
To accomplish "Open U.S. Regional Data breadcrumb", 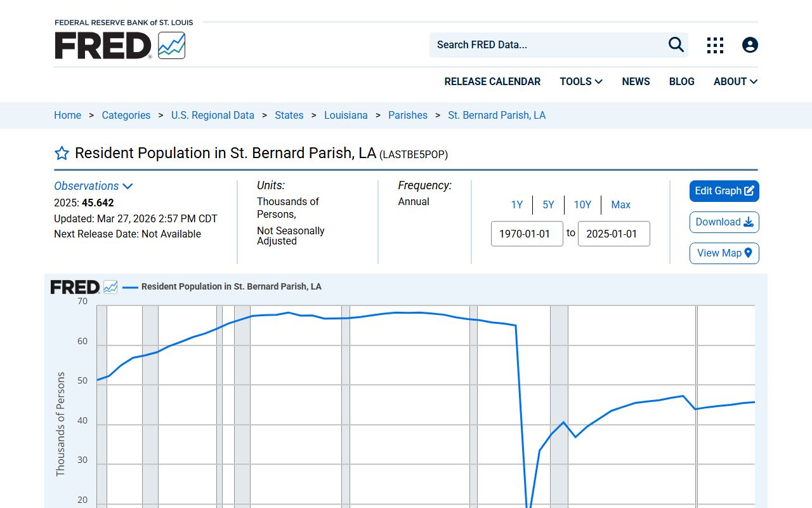I will (213, 116).
